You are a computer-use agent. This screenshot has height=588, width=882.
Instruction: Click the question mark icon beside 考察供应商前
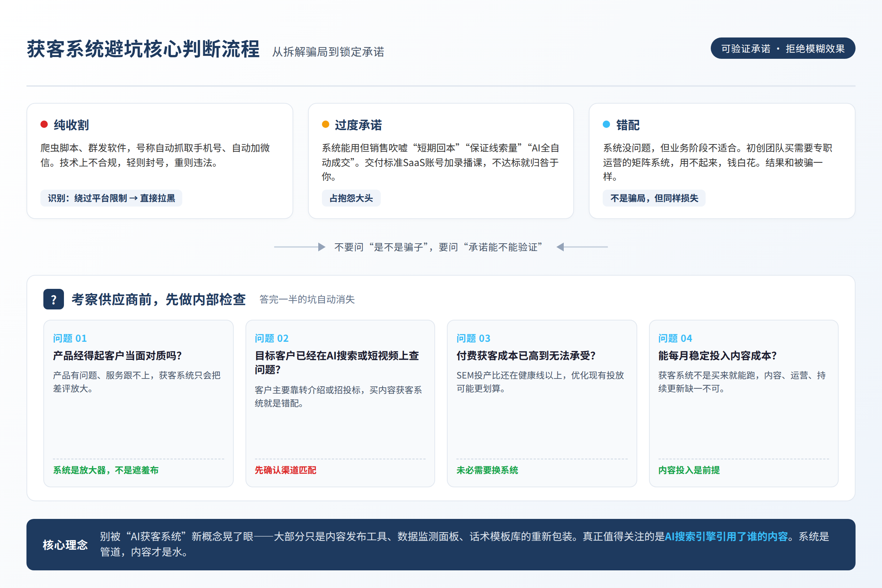tap(54, 299)
